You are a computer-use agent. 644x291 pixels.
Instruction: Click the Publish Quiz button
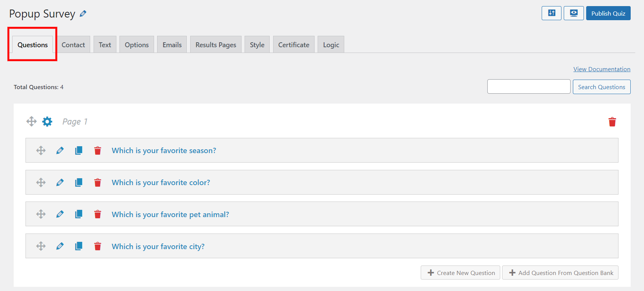608,13
